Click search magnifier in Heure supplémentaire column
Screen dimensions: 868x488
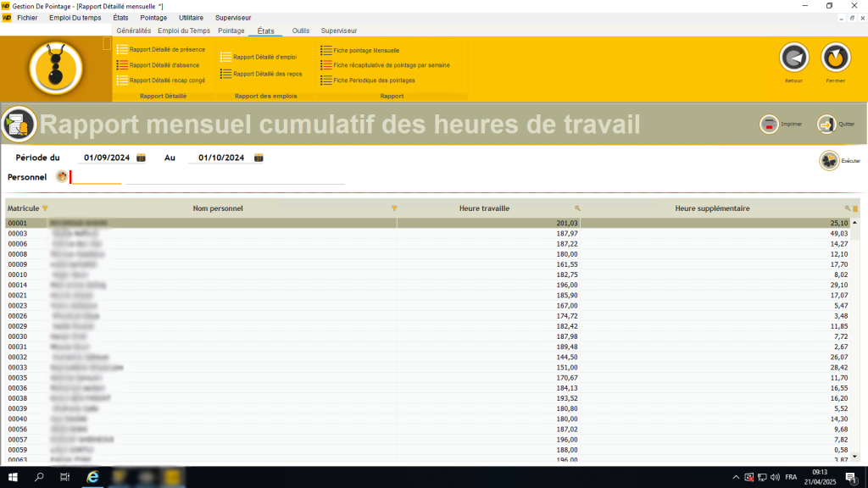(x=847, y=208)
